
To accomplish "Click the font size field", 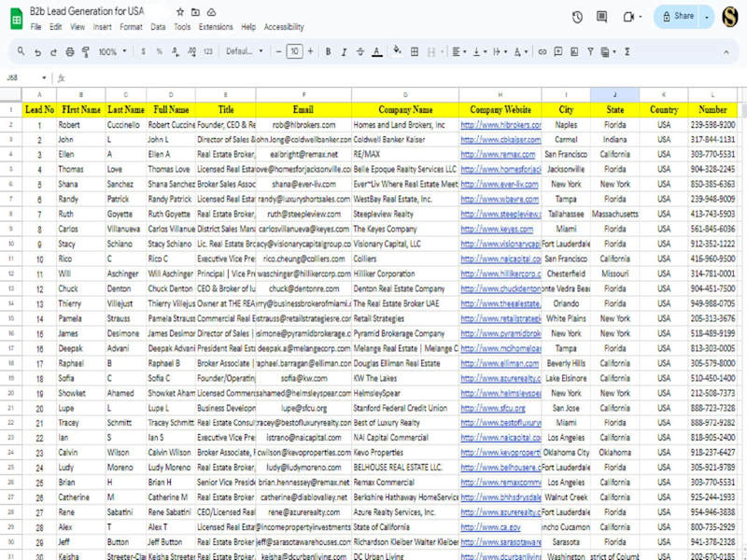I will (x=294, y=51).
